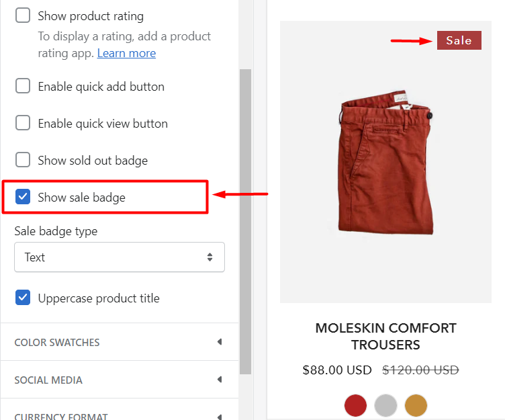Check the Enable quick view button option

[23, 123]
